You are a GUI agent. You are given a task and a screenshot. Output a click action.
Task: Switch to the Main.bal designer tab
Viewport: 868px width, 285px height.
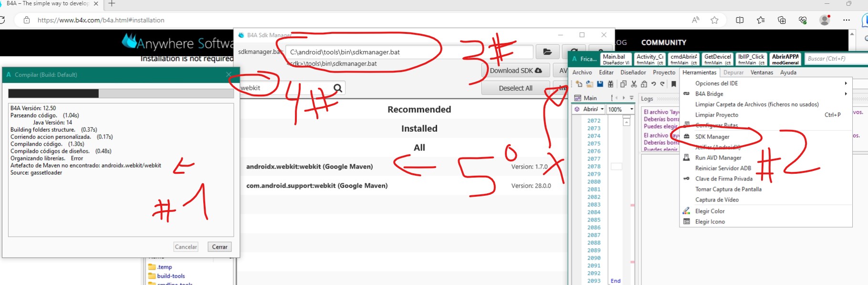[x=616, y=59]
